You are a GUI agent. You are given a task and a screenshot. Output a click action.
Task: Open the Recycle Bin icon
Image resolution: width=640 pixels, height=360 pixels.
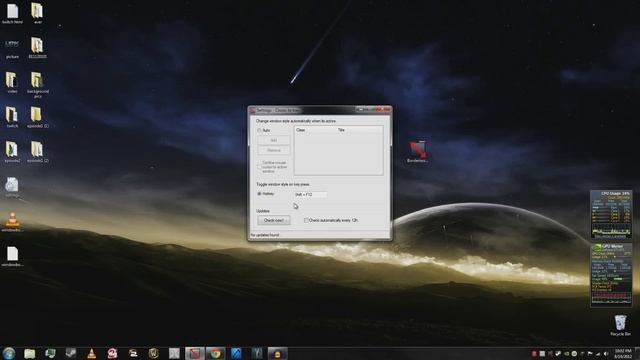pos(620,325)
